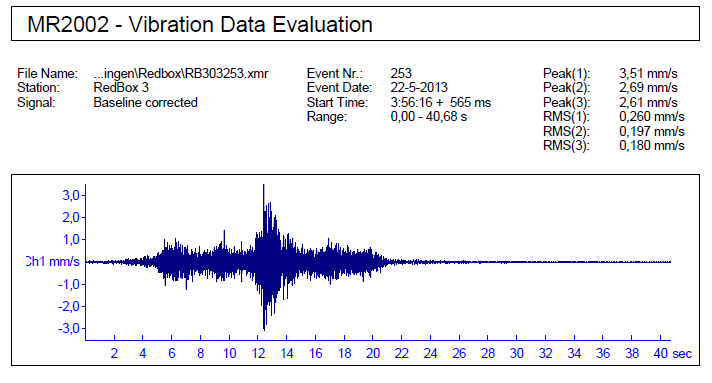Image resolution: width=712 pixels, height=383 pixels.
Task: Click x-axis tick label '28'
Action: 488,353
